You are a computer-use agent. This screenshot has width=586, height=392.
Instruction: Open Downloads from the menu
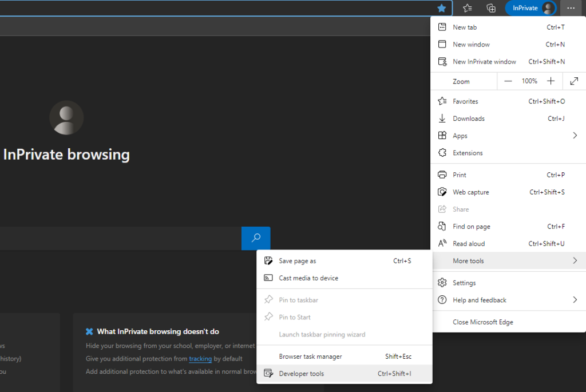tap(509, 118)
